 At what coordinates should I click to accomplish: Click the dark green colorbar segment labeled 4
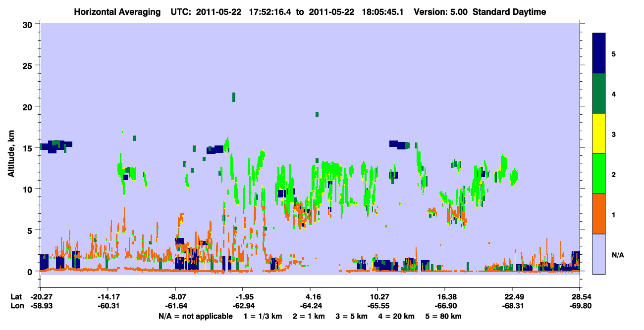click(x=599, y=94)
